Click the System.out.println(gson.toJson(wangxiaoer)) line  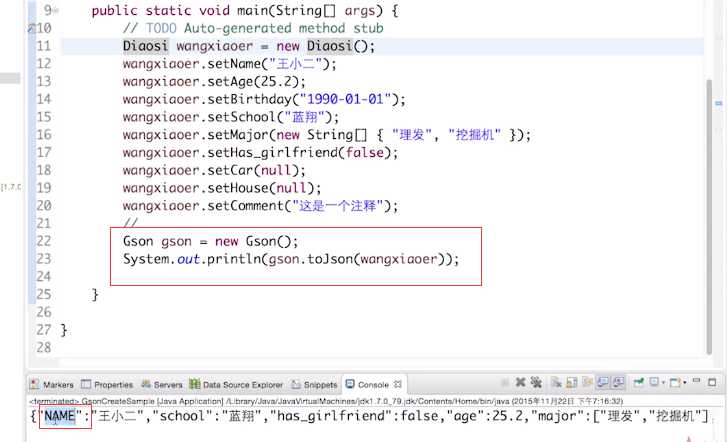coord(291,259)
